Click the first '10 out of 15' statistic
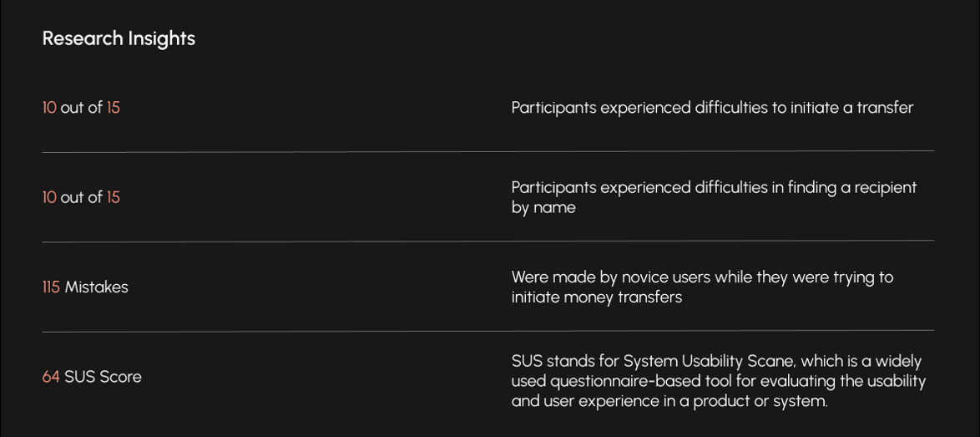Screen dimensions: 980x437 pos(81,108)
